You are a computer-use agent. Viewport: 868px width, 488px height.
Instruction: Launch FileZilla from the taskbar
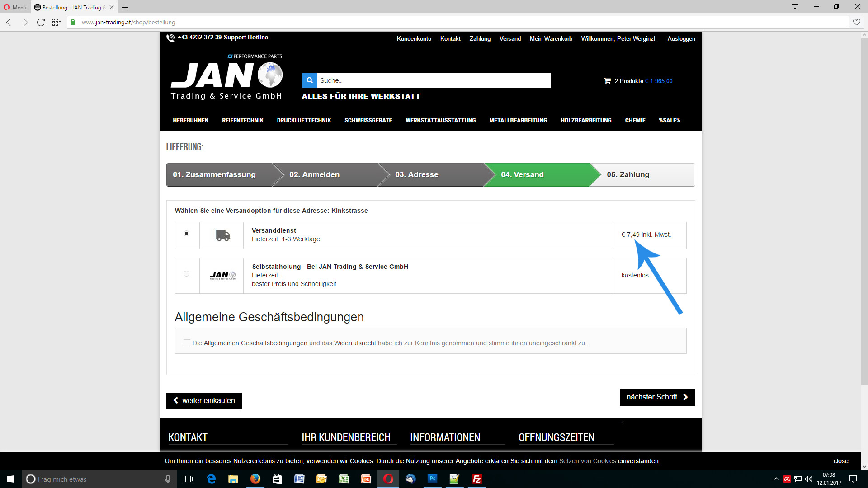[476, 479]
